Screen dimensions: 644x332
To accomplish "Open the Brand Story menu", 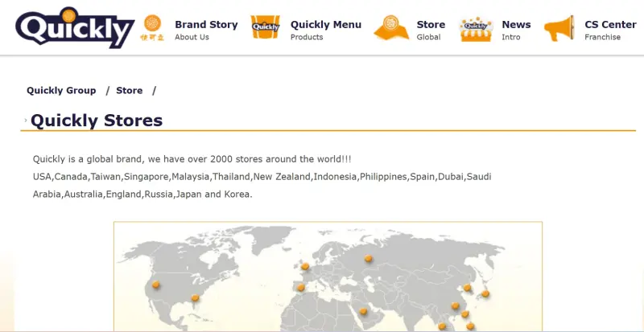I will (x=206, y=25).
